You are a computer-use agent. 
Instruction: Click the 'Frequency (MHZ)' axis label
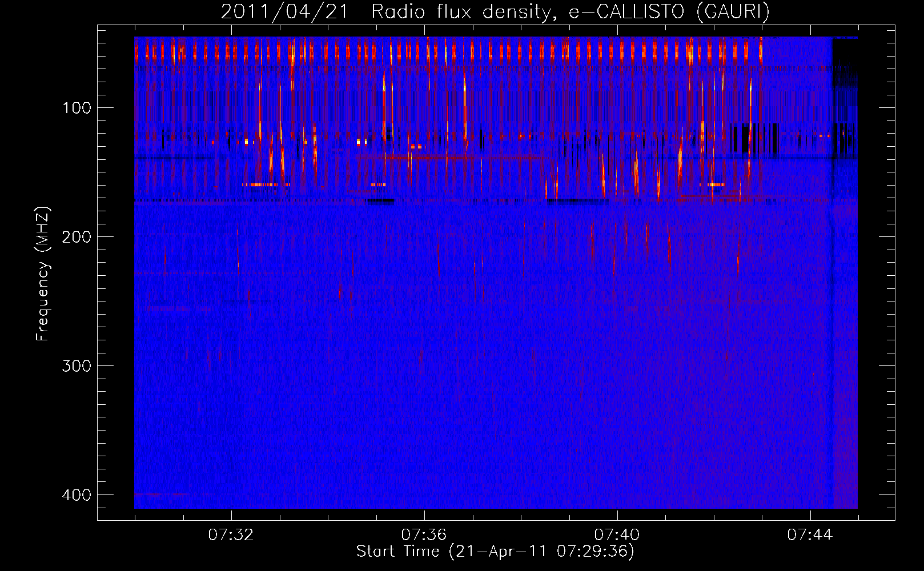(x=43, y=274)
